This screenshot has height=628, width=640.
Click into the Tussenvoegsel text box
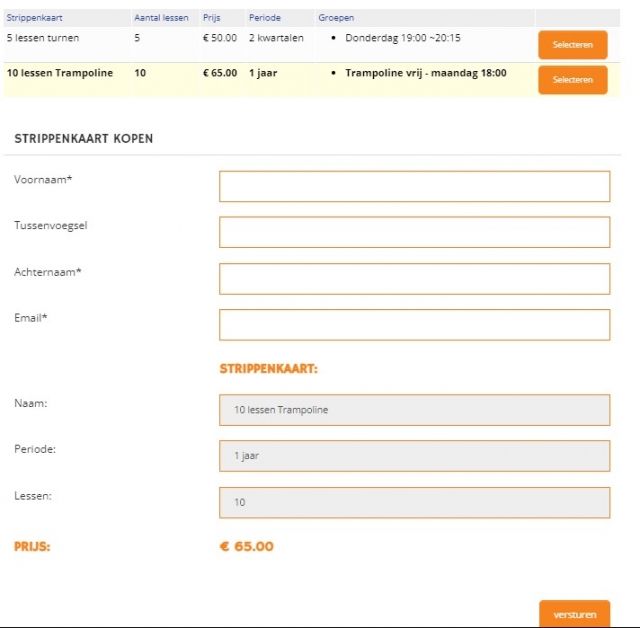pyautogui.click(x=414, y=233)
